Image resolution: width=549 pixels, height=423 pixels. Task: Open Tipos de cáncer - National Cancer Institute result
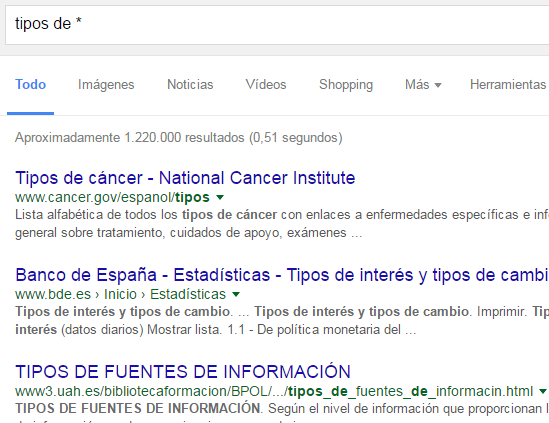pyautogui.click(x=185, y=178)
